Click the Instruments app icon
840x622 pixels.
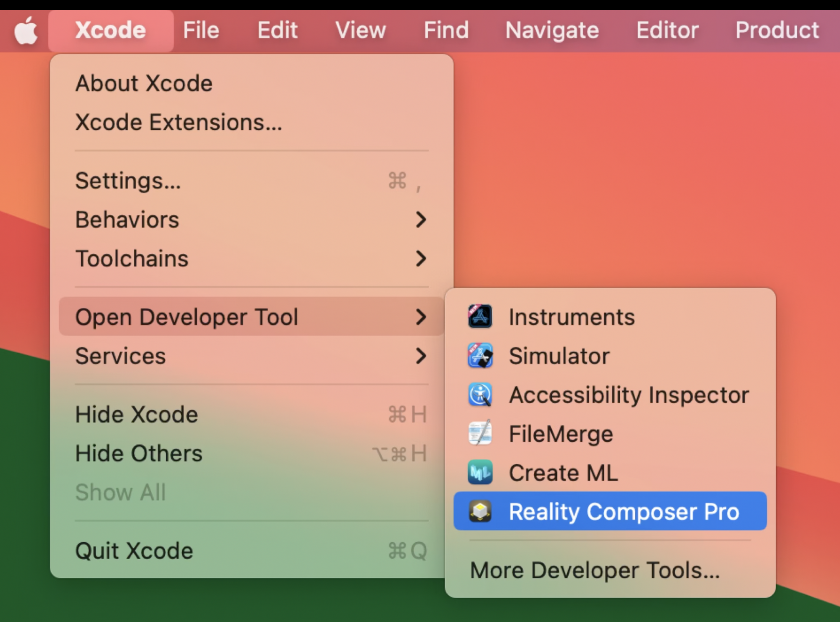[480, 317]
